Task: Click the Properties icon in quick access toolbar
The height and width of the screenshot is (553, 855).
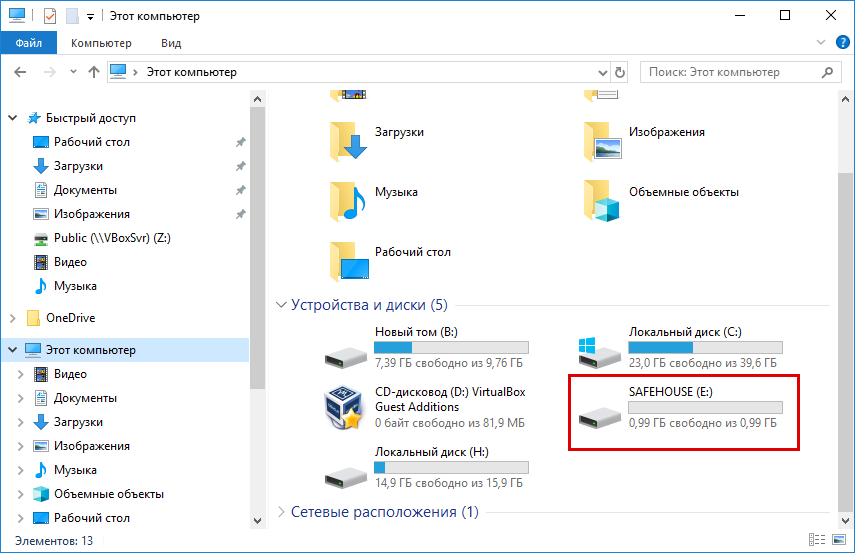Action: pos(50,16)
